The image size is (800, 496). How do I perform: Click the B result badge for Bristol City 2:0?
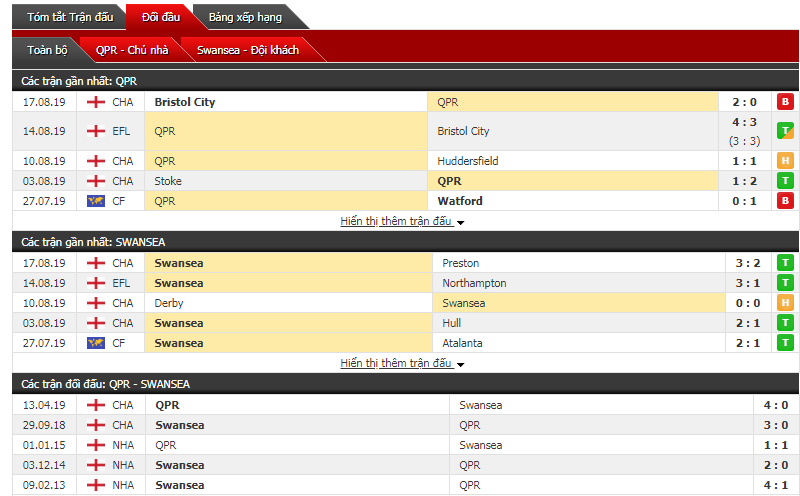pos(785,102)
